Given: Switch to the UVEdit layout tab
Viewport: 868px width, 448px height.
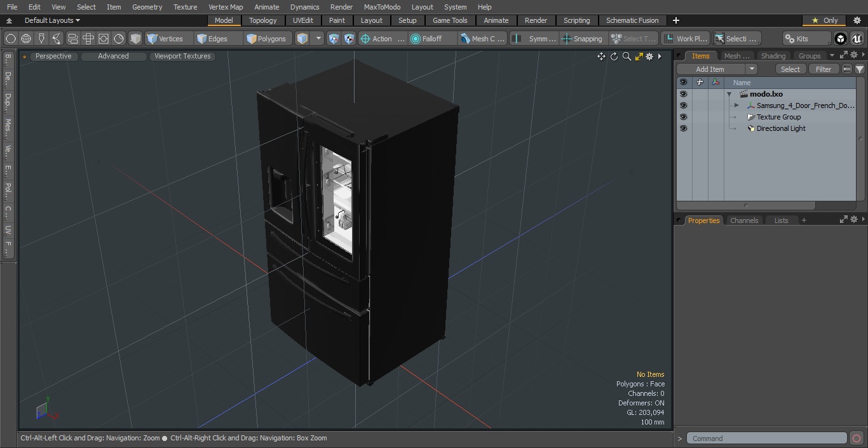Looking at the screenshot, I should [x=302, y=20].
